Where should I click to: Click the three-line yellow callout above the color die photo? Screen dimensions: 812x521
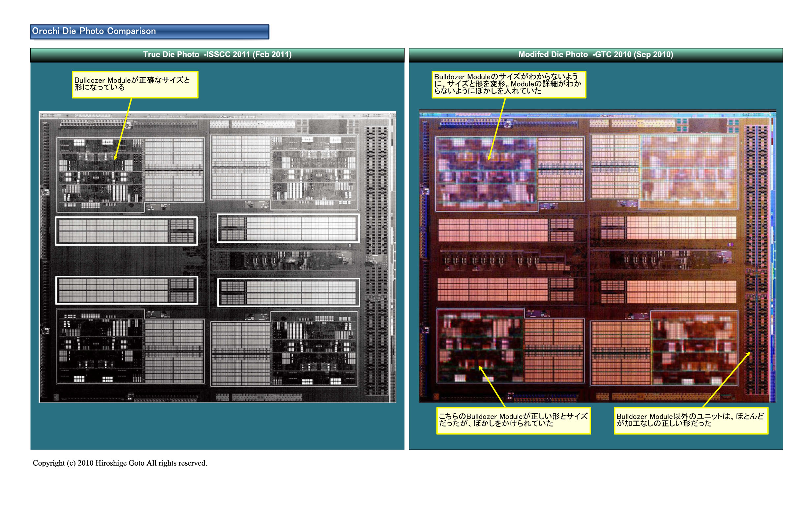(508, 84)
